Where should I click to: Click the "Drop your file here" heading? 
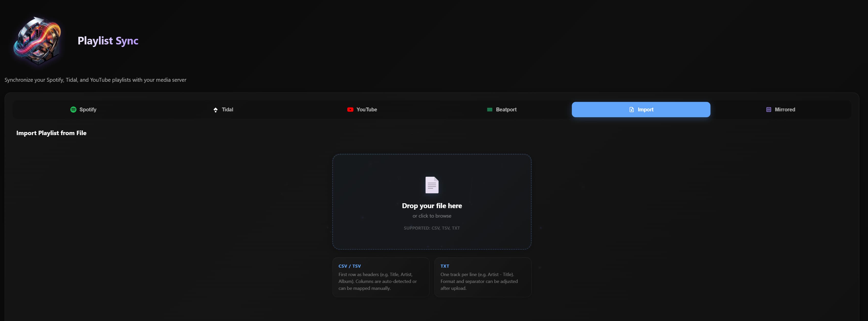[432, 206]
